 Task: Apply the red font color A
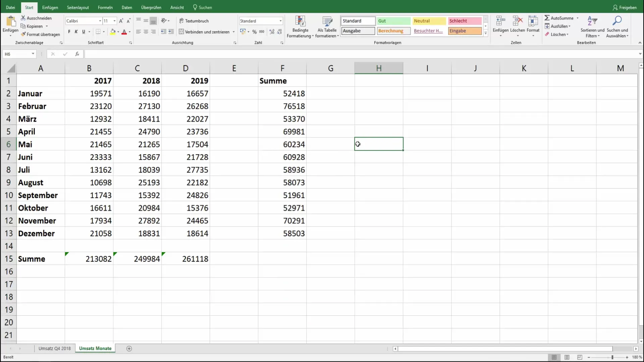pyautogui.click(x=124, y=32)
